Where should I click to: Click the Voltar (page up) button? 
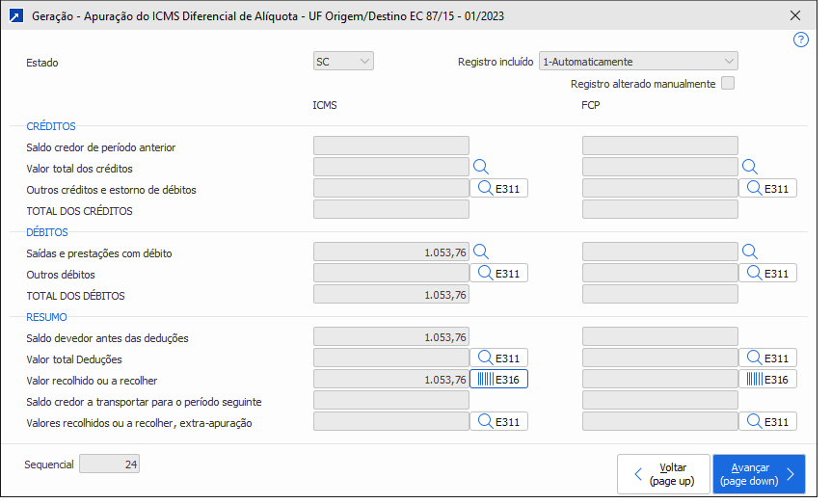coord(663,473)
